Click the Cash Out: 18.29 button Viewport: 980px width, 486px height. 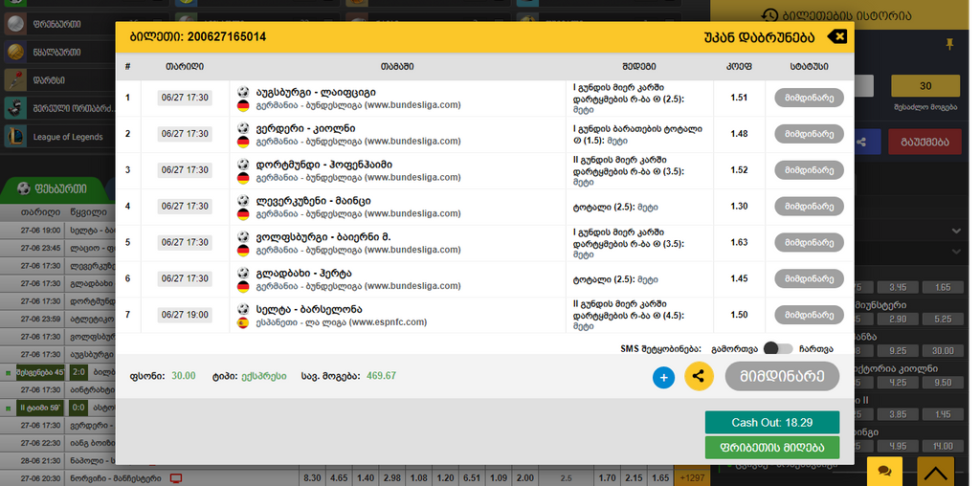pos(772,422)
